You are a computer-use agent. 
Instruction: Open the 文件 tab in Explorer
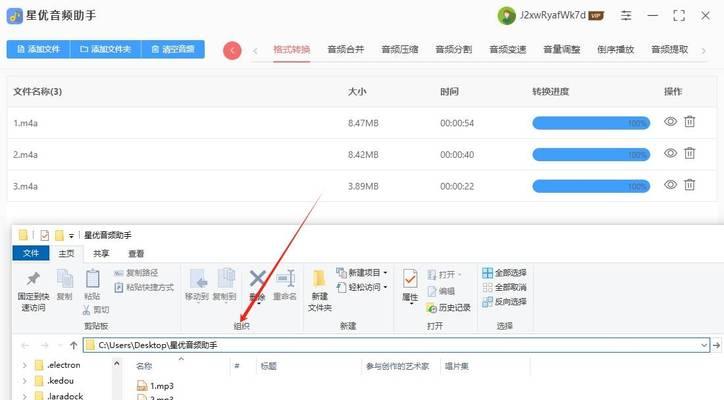(x=31, y=253)
